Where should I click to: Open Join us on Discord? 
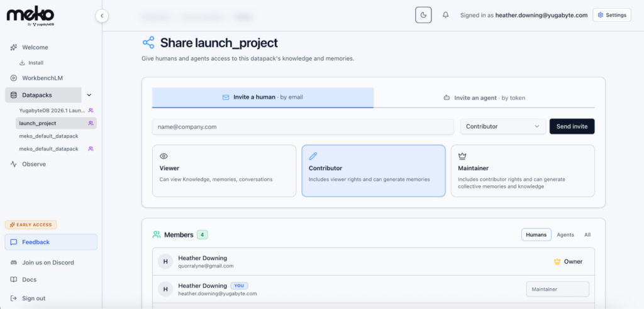pos(48,263)
